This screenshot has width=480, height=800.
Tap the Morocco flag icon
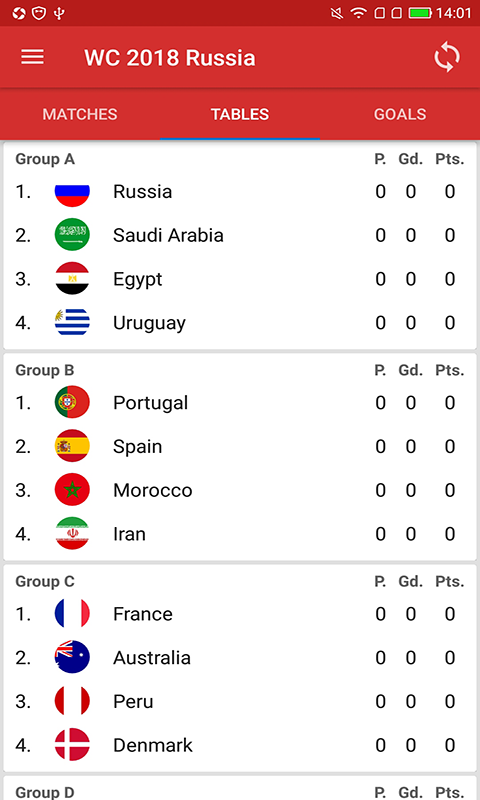pyautogui.click(x=72, y=490)
